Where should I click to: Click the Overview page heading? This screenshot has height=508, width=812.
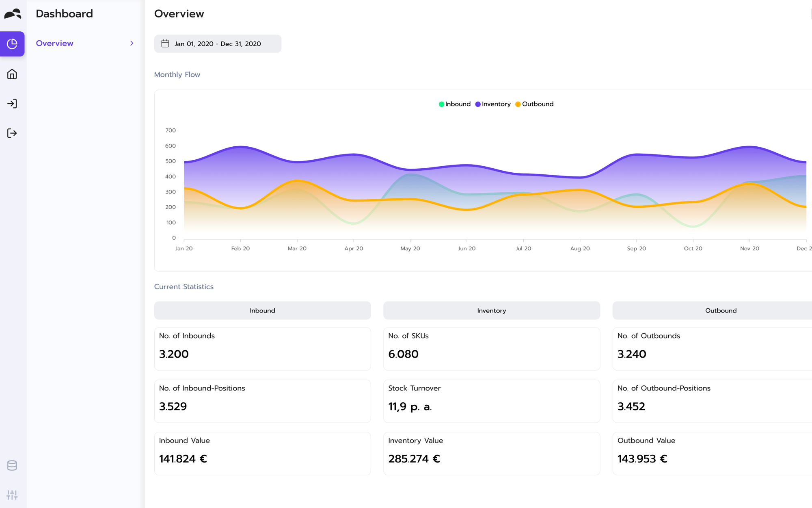(179, 14)
